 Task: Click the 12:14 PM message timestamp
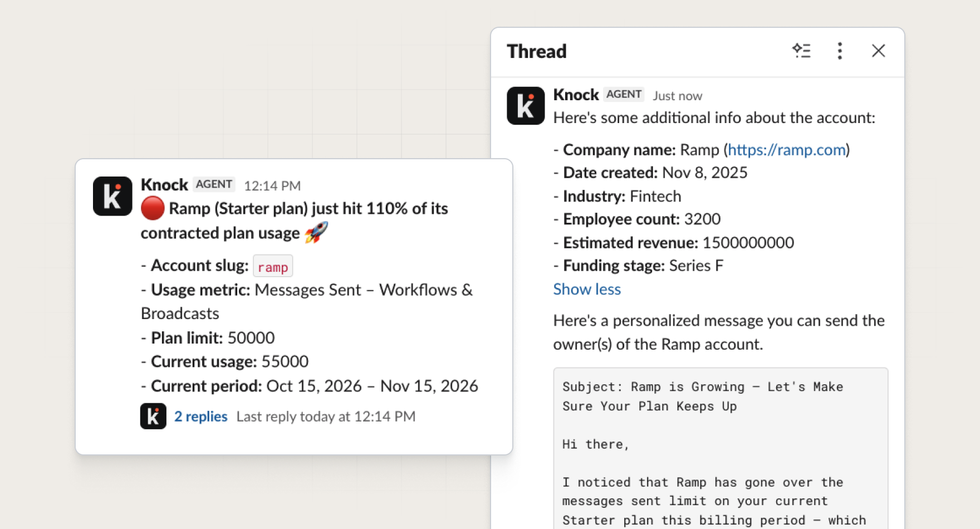click(272, 185)
